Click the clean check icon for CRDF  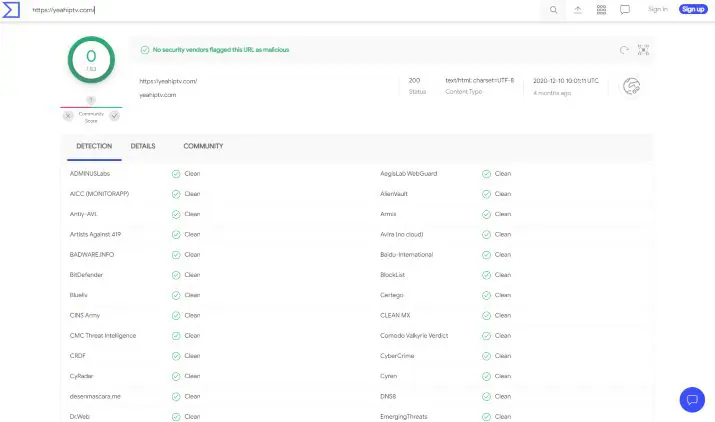pos(176,356)
